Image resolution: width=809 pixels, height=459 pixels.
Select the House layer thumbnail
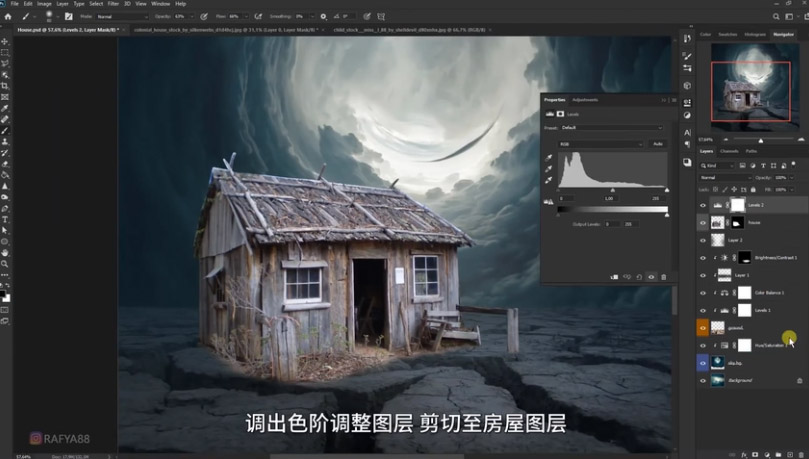pyautogui.click(x=718, y=223)
